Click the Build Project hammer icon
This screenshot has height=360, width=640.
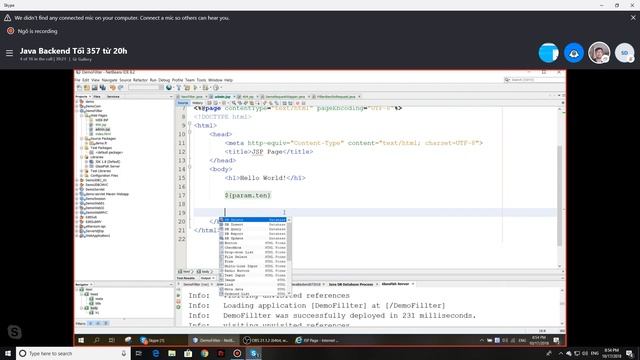click(179, 87)
